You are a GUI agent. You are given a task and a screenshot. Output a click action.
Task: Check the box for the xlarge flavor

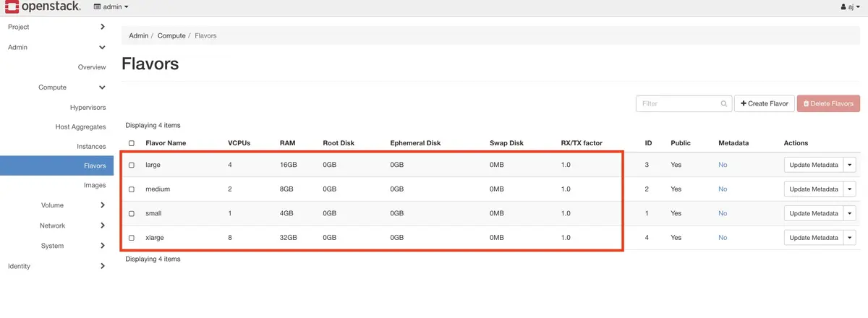coord(131,238)
